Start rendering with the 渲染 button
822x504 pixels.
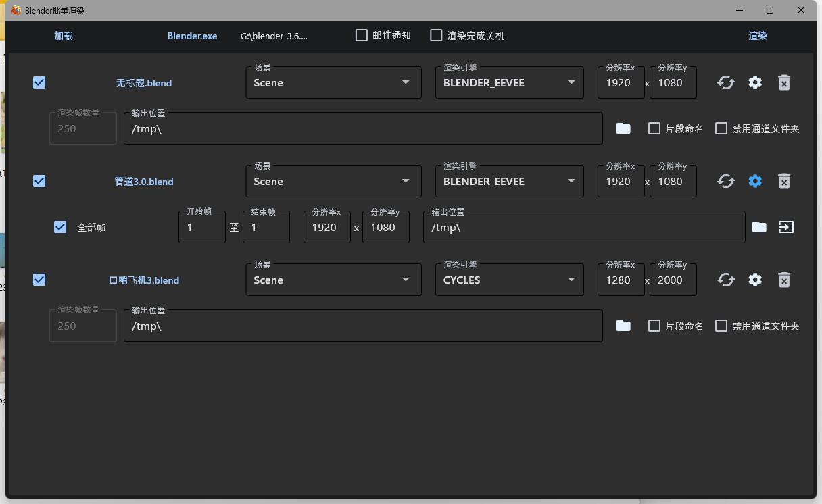click(x=758, y=36)
